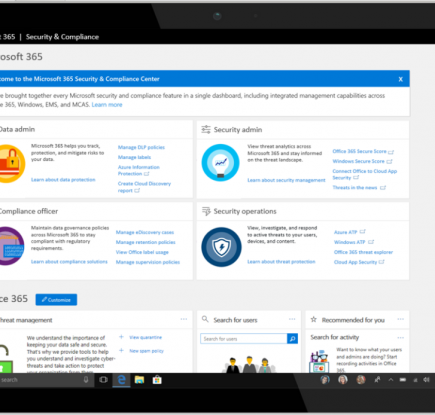
Task: Open Threat management card more options
Action: click(184, 319)
